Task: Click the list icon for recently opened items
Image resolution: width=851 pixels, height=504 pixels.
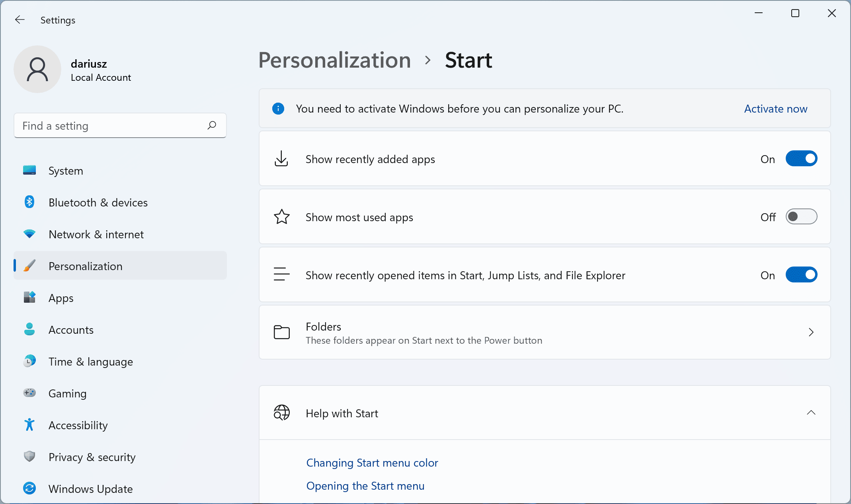Action: pos(282,274)
